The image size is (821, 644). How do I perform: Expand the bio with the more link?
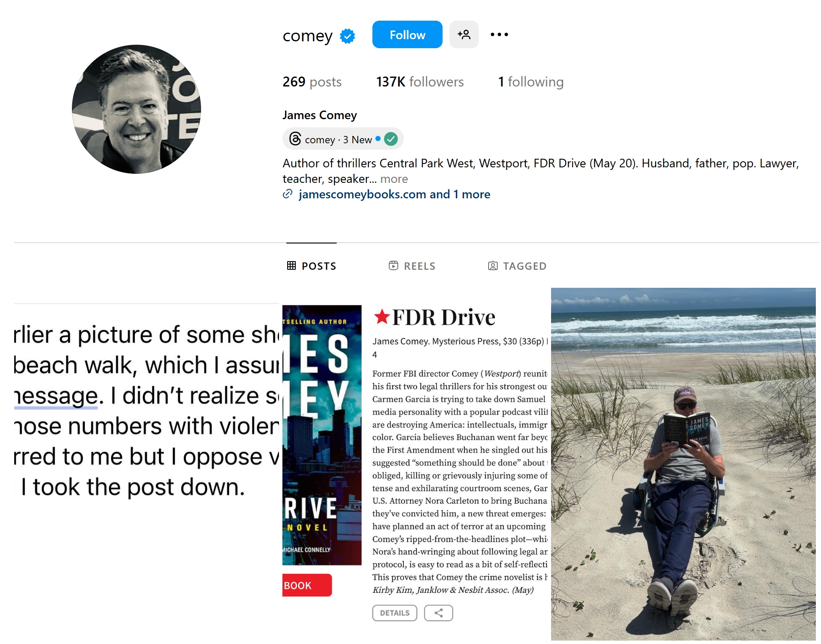(x=394, y=179)
